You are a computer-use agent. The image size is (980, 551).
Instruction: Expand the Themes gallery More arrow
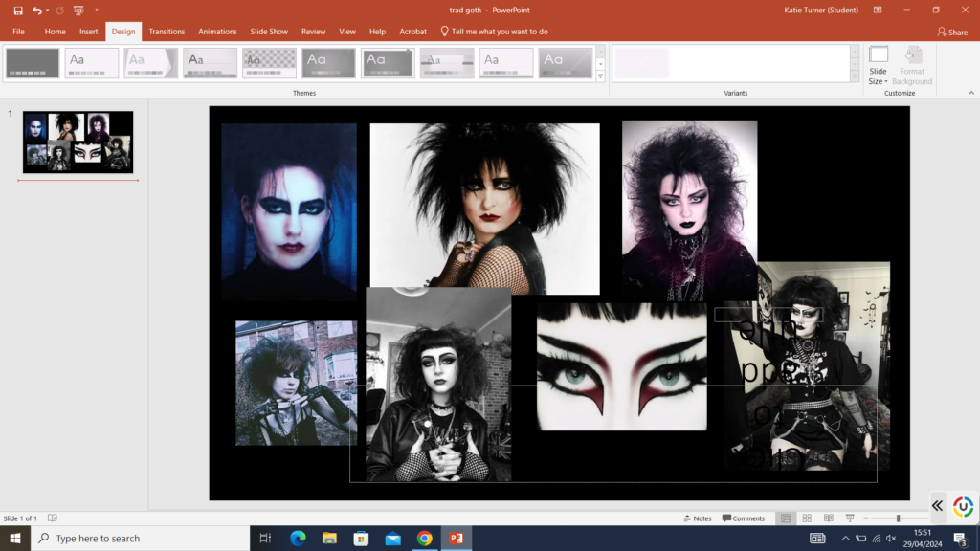click(x=600, y=77)
